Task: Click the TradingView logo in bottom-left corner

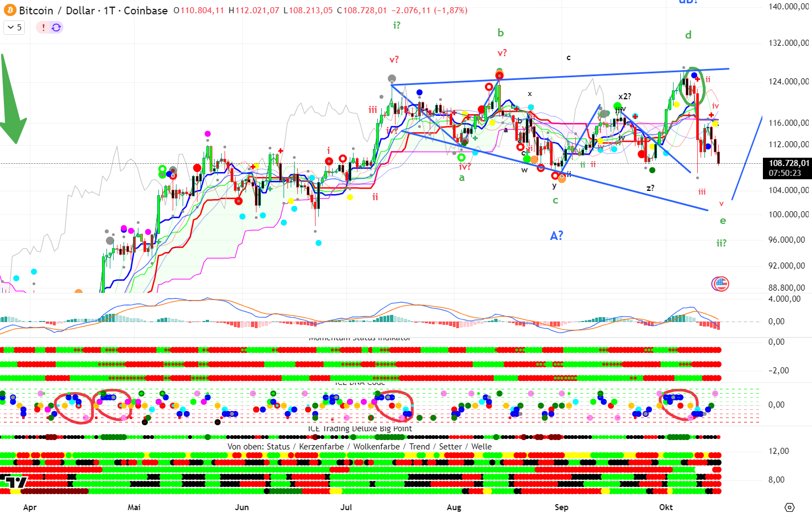Action: coord(15,483)
